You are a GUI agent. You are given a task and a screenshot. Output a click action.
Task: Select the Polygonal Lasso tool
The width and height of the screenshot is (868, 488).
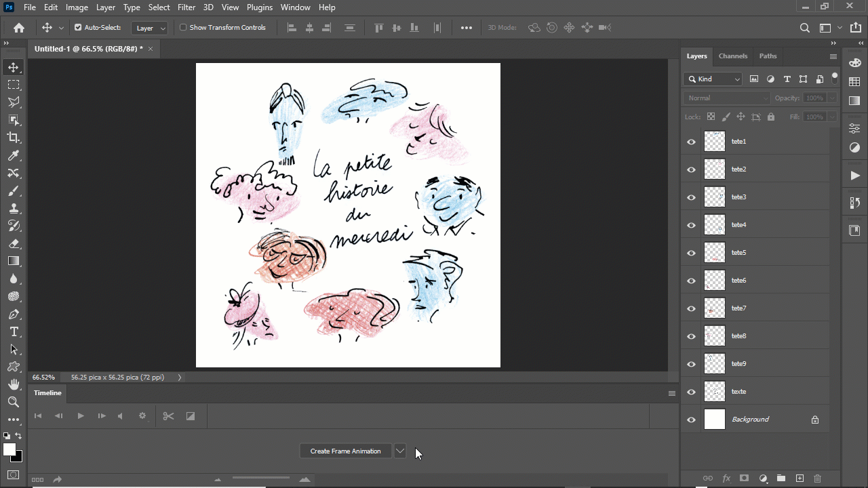coord(14,102)
